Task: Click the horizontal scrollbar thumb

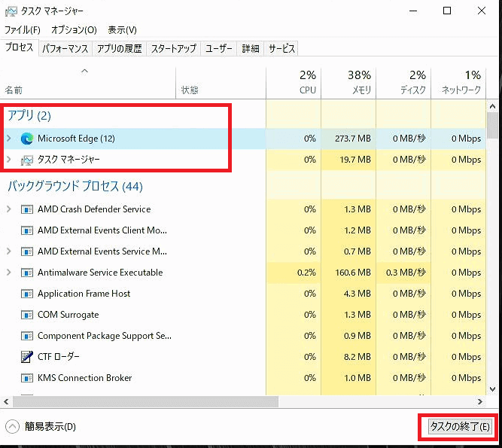Action: [145, 401]
